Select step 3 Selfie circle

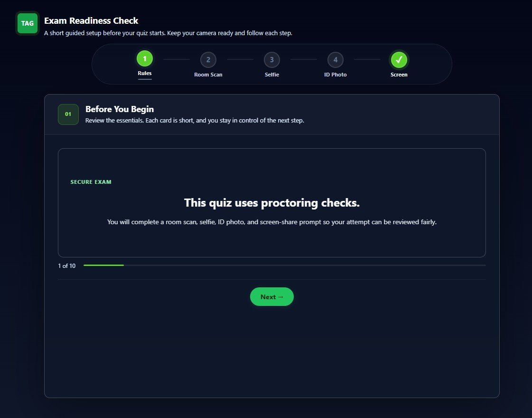(272, 60)
